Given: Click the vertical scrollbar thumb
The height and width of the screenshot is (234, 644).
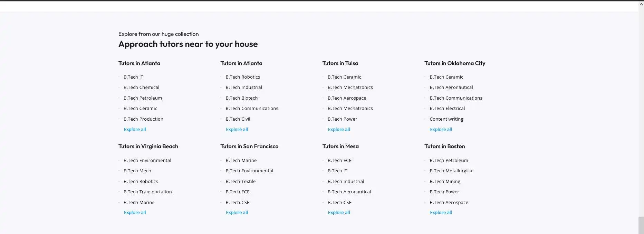Looking at the screenshot, I should point(641,225).
